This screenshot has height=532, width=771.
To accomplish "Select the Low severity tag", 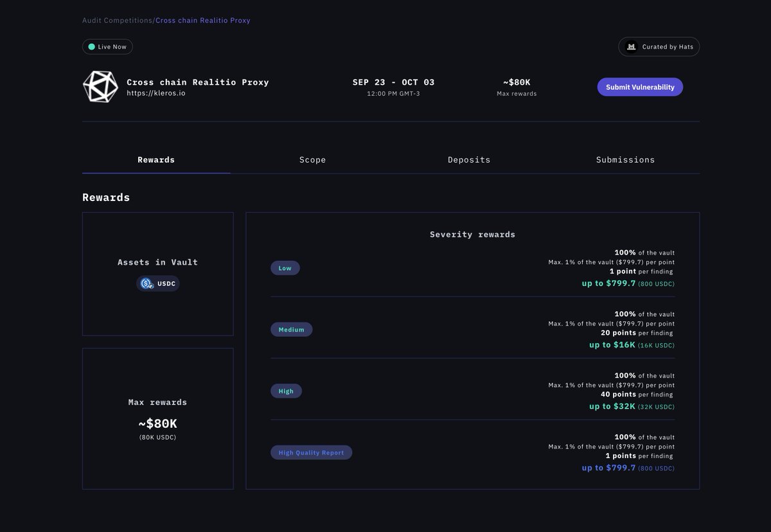I will coord(285,268).
